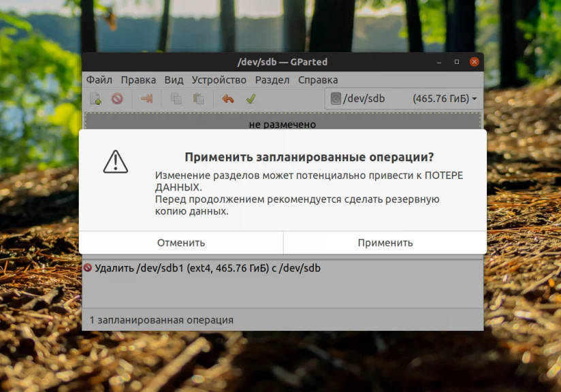561x392 pixels.
Task: Click the Copy partition icon
Action: [x=174, y=98]
